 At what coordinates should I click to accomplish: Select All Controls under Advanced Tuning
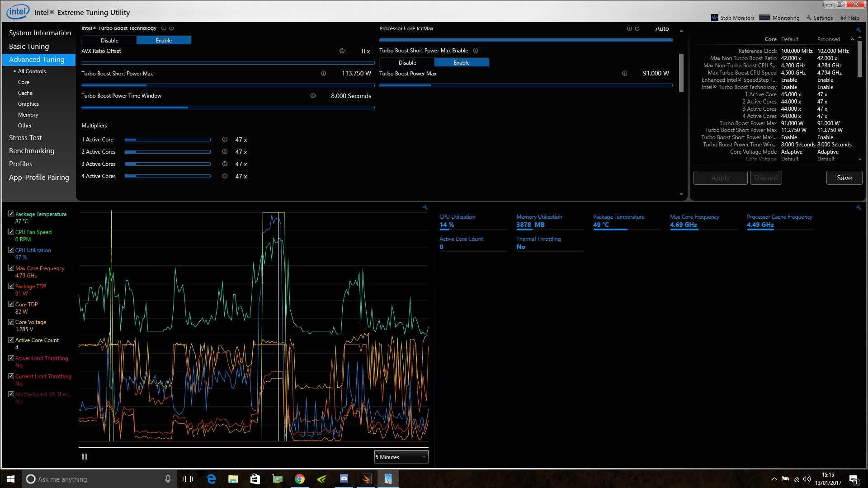click(32, 71)
